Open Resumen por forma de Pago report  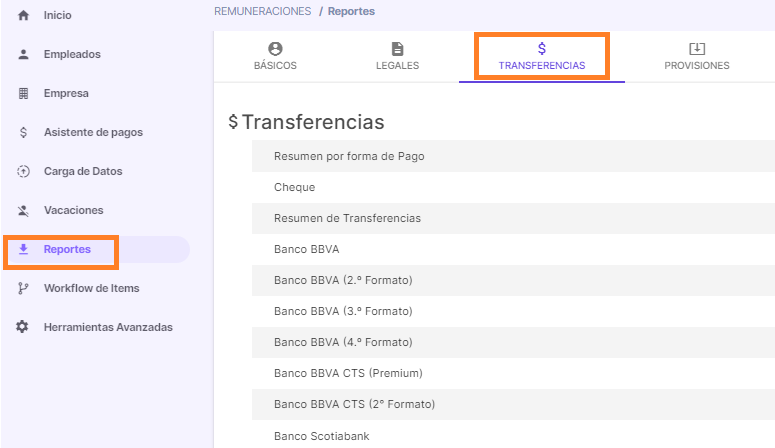coord(356,156)
